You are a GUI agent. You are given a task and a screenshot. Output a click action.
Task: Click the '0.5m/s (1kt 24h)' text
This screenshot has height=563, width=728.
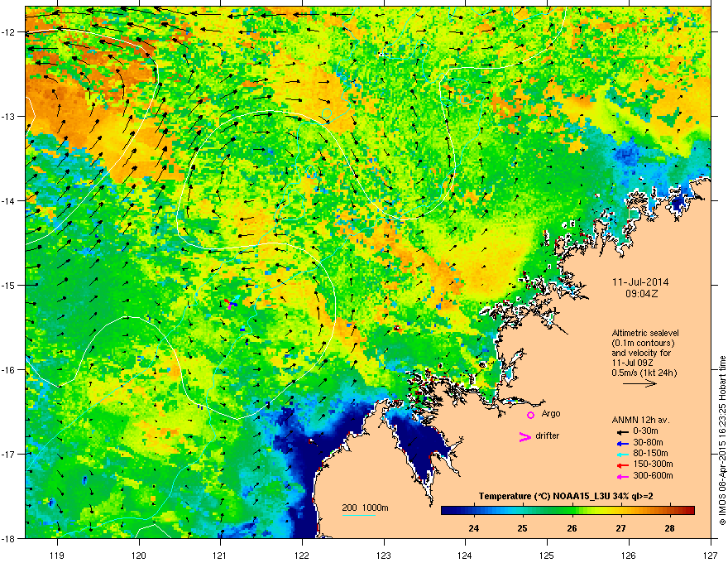pyautogui.click(x=644, y=373)
